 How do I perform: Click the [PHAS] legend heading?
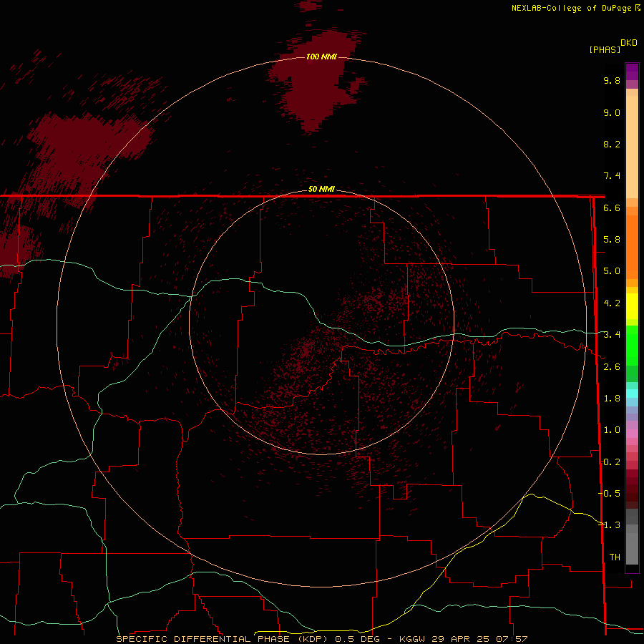(605, 49)
